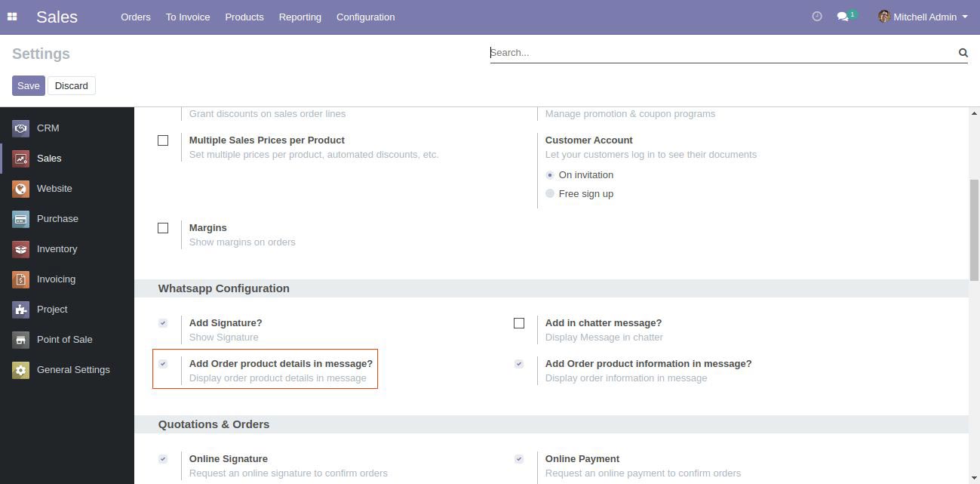Open Inventory settings tab label
The width and height of the screenshot is (980, 484).
coord(57,249)
